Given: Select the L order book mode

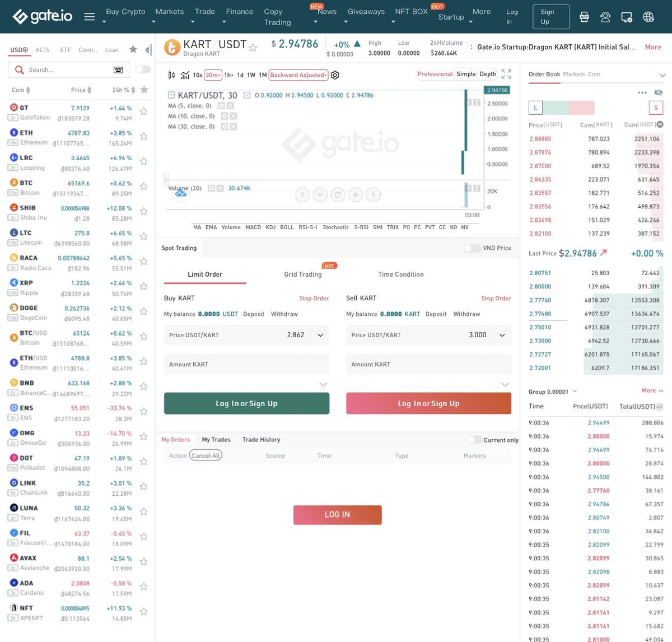Looking at the screenshot, I should (x=535, y=108).
